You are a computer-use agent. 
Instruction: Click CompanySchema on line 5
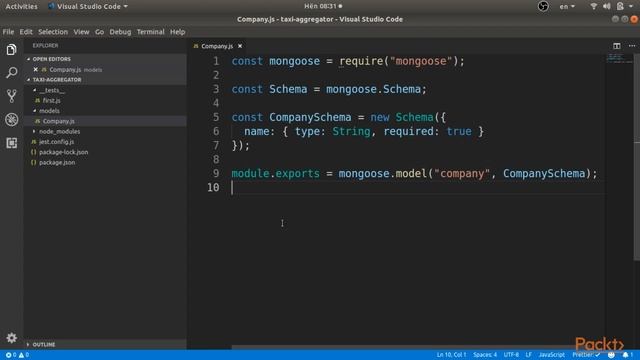[310, 118]
